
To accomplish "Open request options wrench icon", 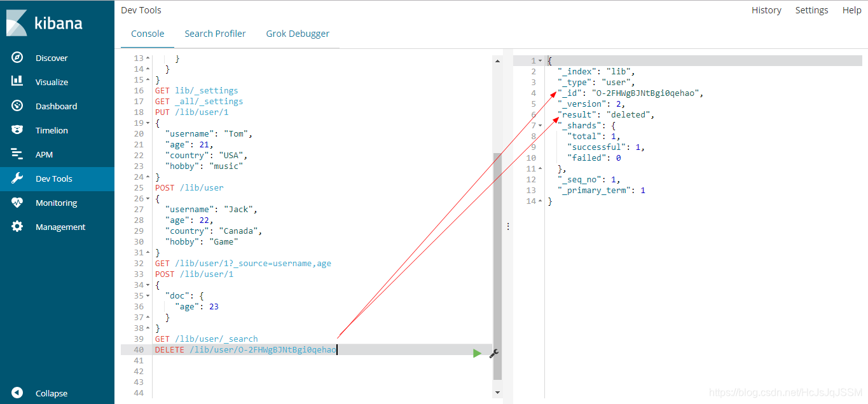I will (x=494, y=353).
